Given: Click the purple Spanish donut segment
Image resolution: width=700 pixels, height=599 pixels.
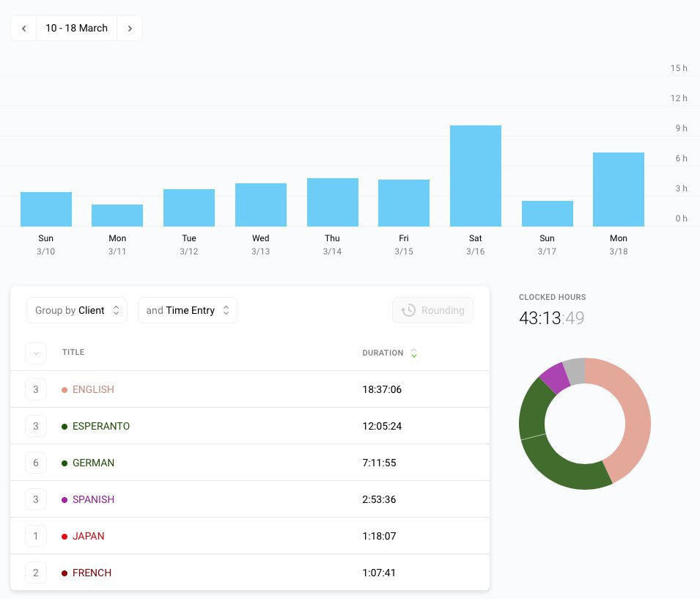Looking at the screenshot, I should [556, 378].
